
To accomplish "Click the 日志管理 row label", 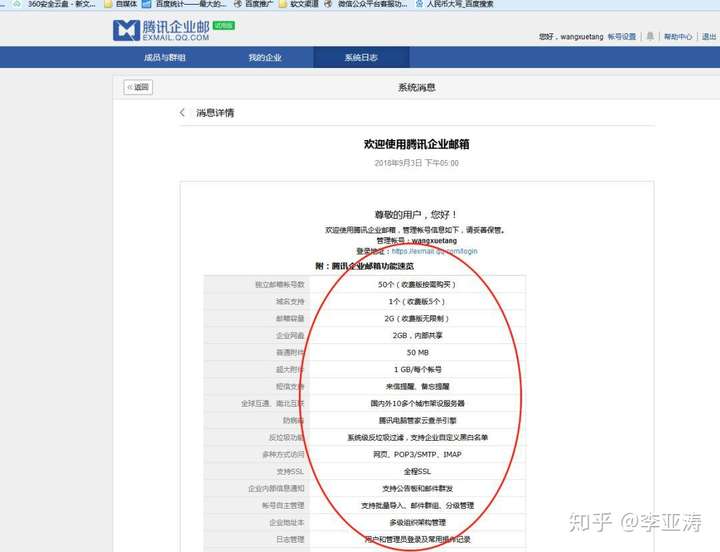I will point(290,540).
